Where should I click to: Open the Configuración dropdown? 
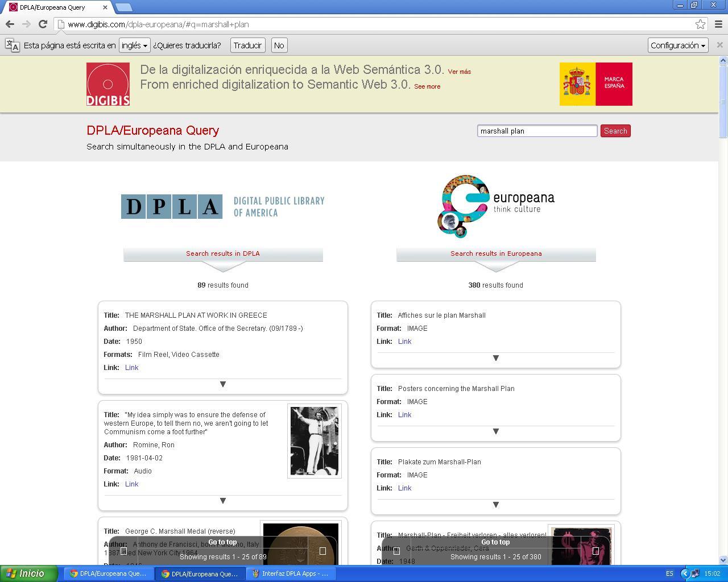677,45
